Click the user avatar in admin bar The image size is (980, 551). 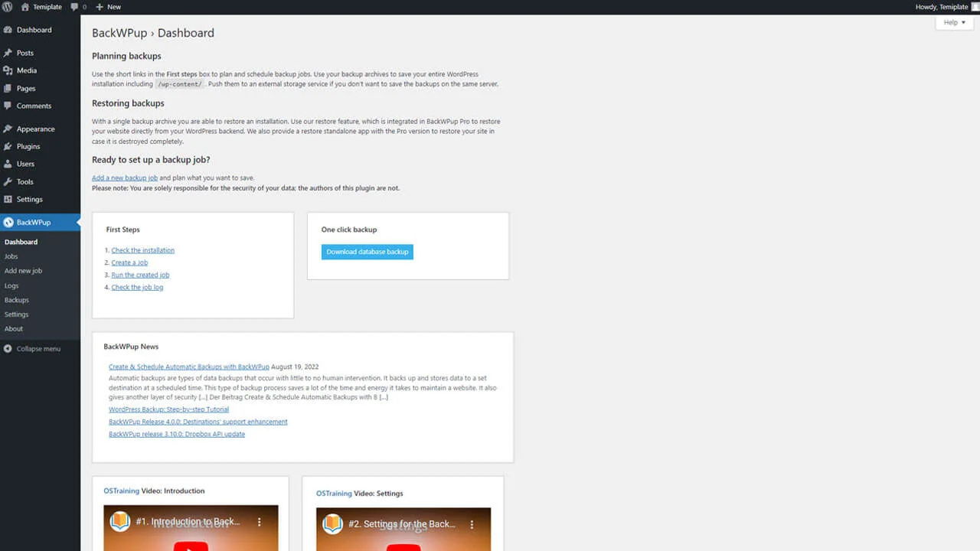[975, 7]
